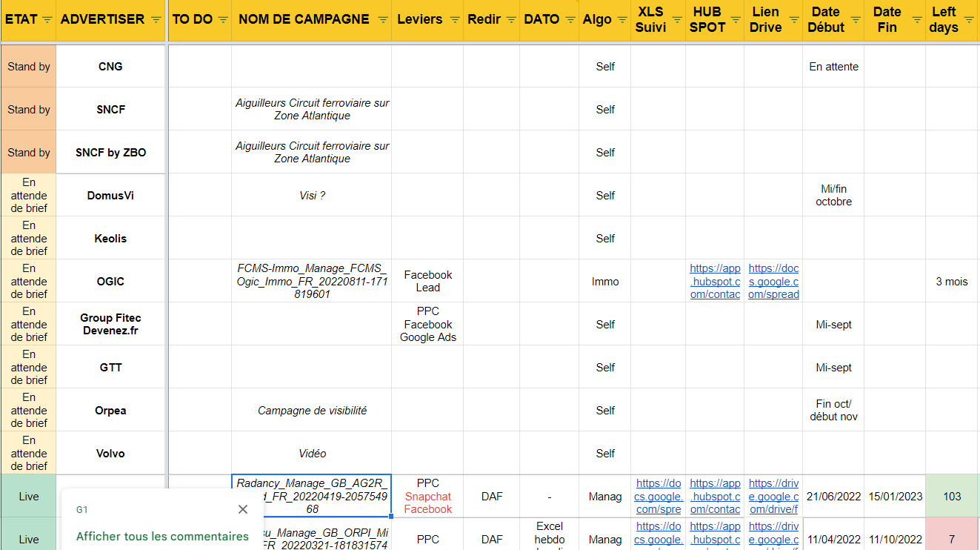
Task: Select the Volvo advertiser cell
Action: point(110,453)
